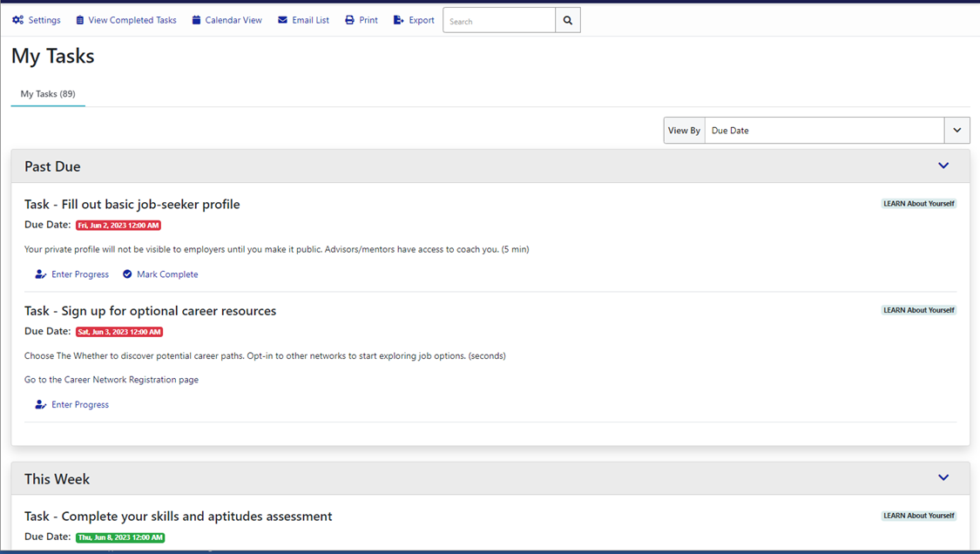Click the magnifying glass search button
The height and width of the screenshot is (554, 980).
point(567,20)
